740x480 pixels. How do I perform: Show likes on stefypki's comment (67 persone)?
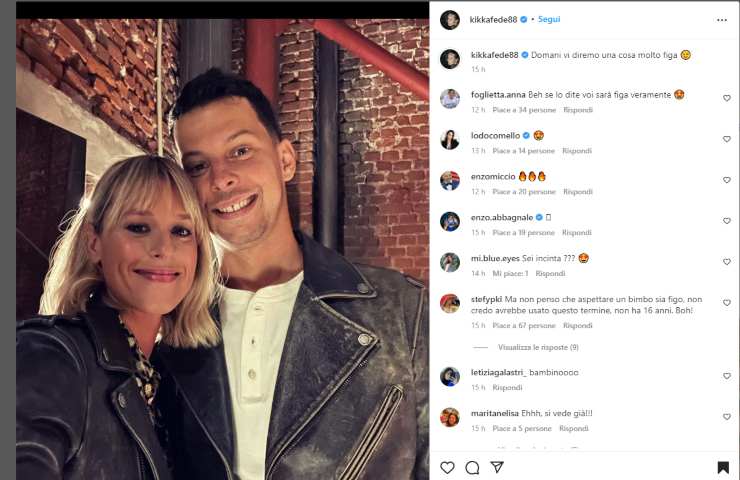click(x=524, y=325)
